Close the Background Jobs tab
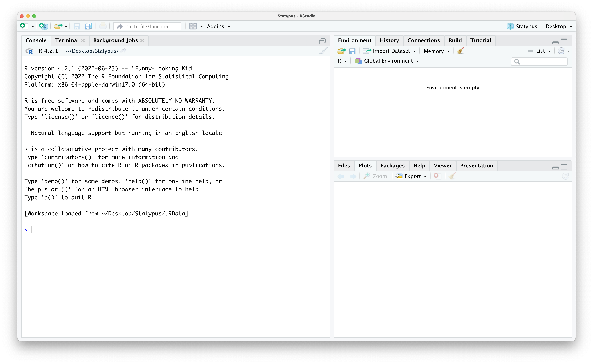Image resolution: width=593 pixels, height=364 pixels. click(x=142, y=40)
